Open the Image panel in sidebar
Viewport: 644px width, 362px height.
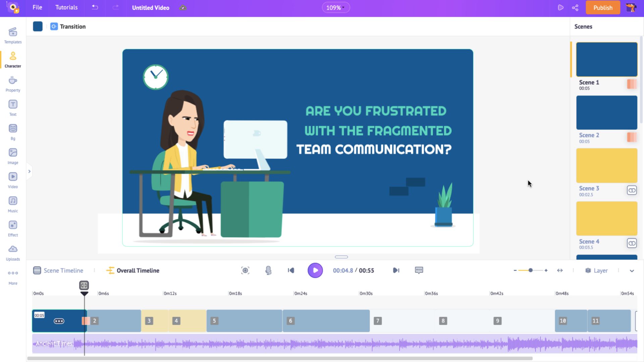point(13,156)
